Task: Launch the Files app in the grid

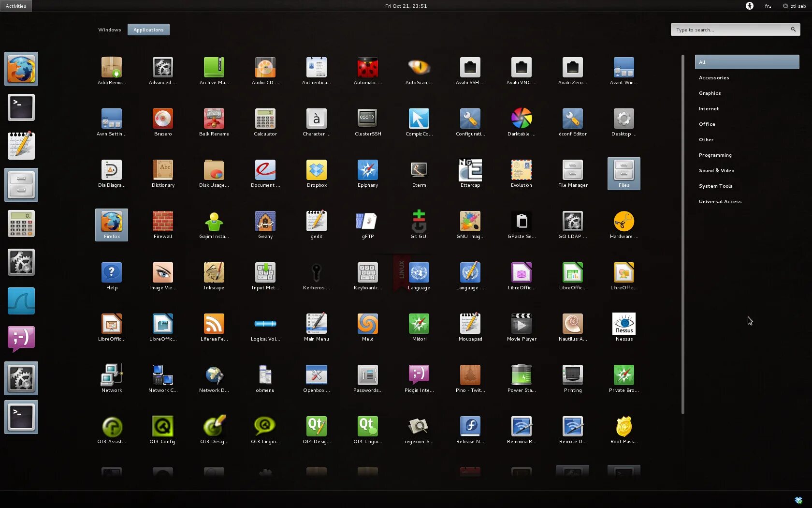Action: (x=624, y=174)
